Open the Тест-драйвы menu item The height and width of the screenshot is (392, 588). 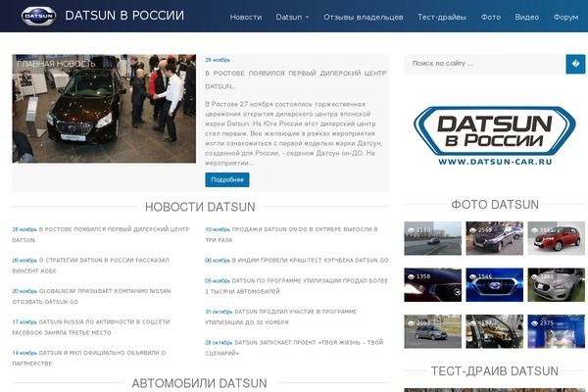(x=442, y=17)
